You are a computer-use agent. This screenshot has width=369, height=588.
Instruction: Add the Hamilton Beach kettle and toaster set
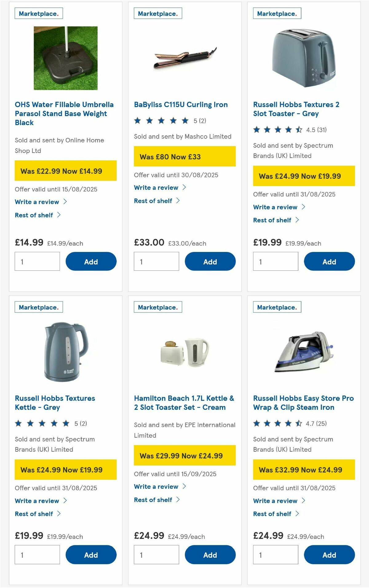pos(210,555)
